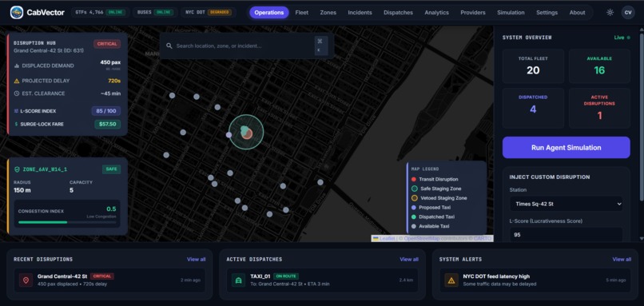644x306 pixels.
Task: Go to the Incidents tab
Action: click(360, 12)
